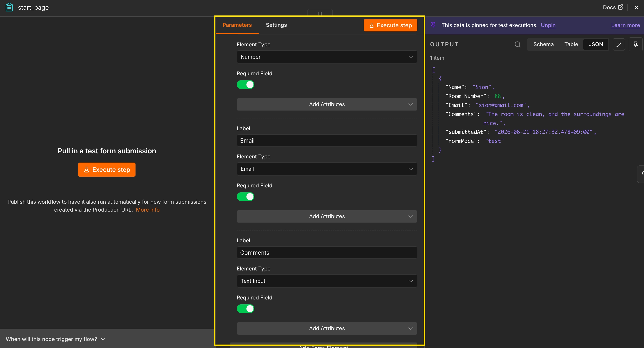Click the "Sion" name value in JSON output
644x348 pixels.
point(481,87)
